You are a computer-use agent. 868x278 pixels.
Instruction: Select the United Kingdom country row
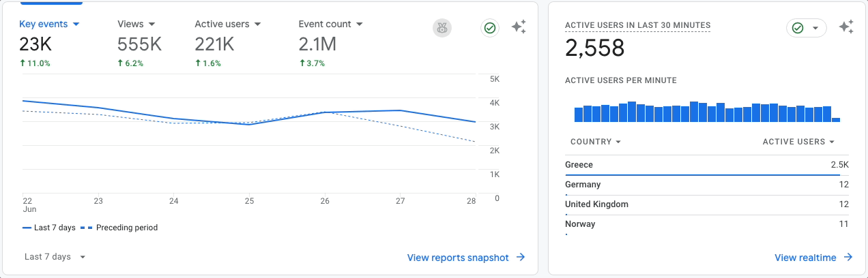(x=706, y=204)
